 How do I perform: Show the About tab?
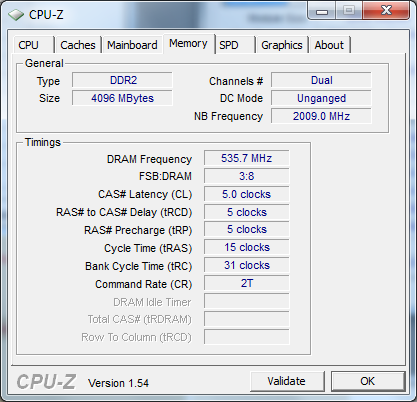point(329,45)
